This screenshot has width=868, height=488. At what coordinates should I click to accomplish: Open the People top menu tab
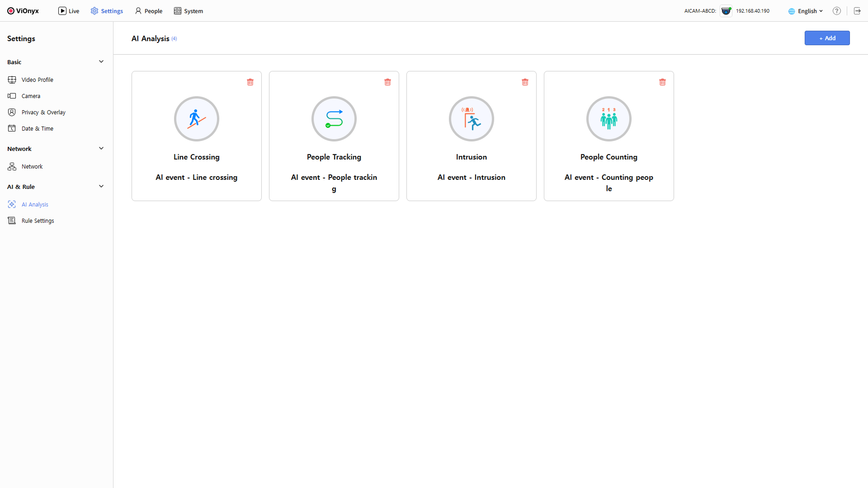click(149, 11)
